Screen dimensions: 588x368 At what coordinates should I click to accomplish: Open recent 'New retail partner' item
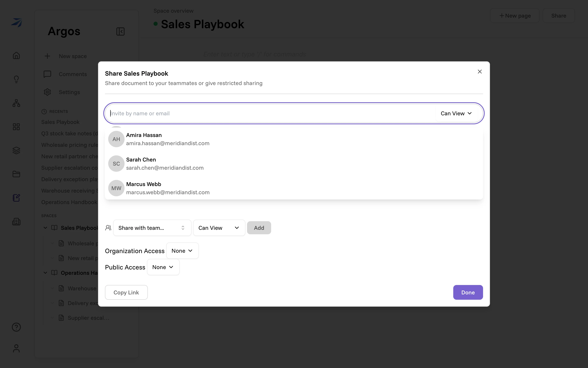click(x=69, y=156)
